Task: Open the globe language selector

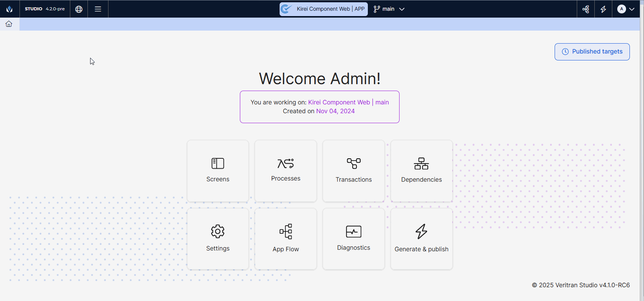Action: pyautogui.click(x=79, y=9)
